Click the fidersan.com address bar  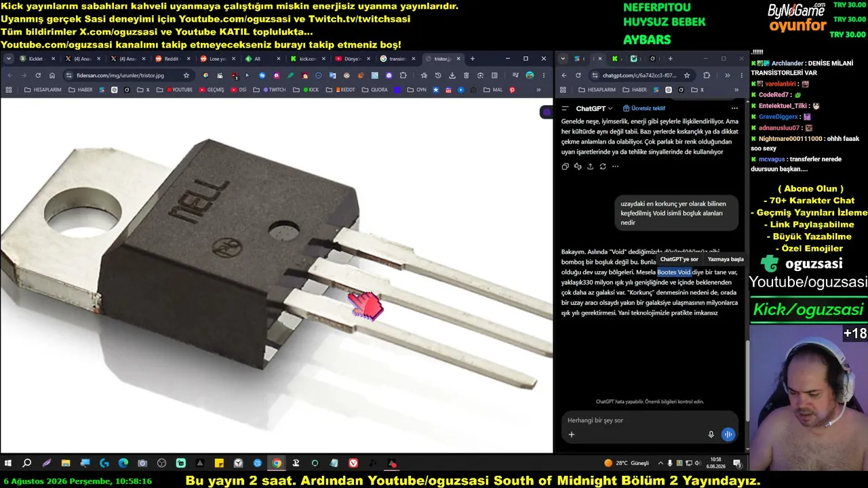pyautogui.click(x=129, y=75)
